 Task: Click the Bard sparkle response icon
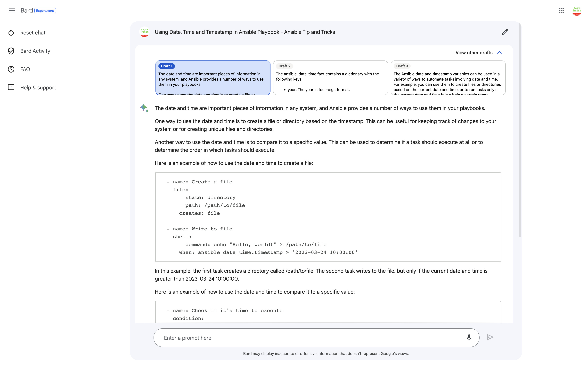tap(144, 108)
